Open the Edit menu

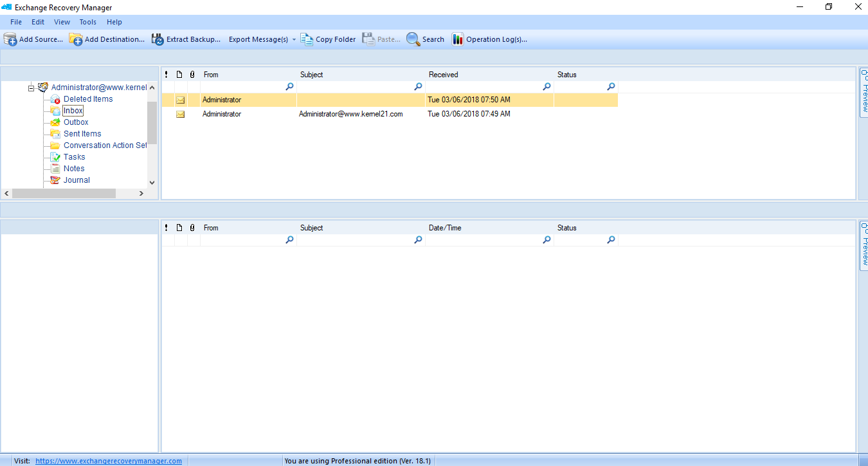[38, 22]
